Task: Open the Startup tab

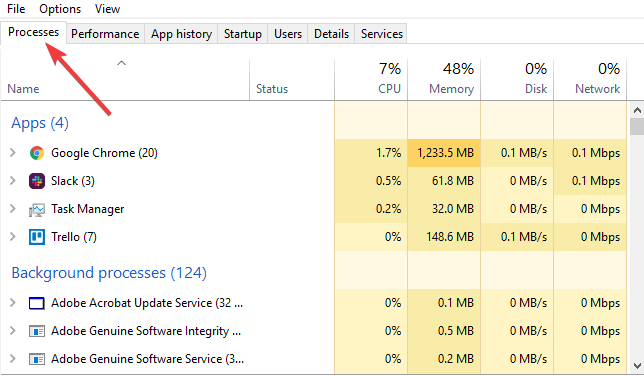Action: [243, 34]
